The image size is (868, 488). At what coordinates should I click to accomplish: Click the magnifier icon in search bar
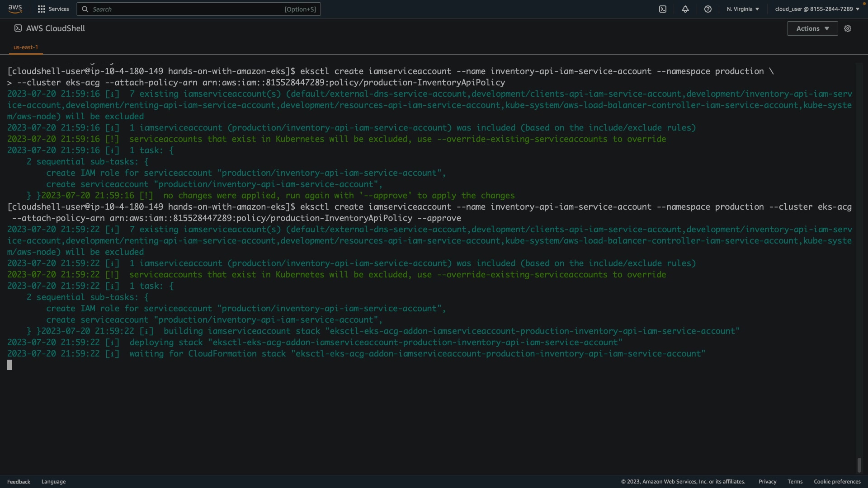pyautogui.click(x=85, y=9)
